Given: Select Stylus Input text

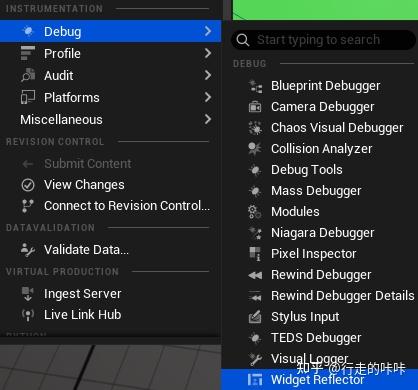Looking at the screenshot, I should pyautogui.click(x=305, y=317).
